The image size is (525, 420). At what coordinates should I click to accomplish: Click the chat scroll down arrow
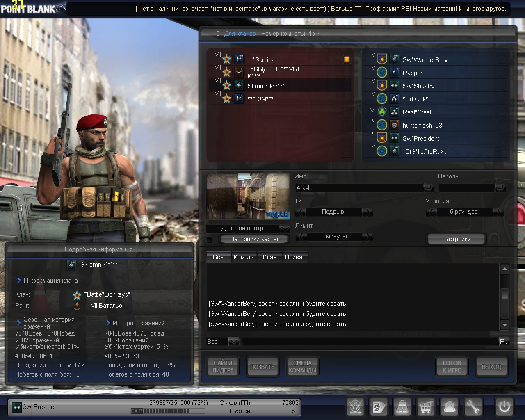pyautogui.click(x=505, y=325)
